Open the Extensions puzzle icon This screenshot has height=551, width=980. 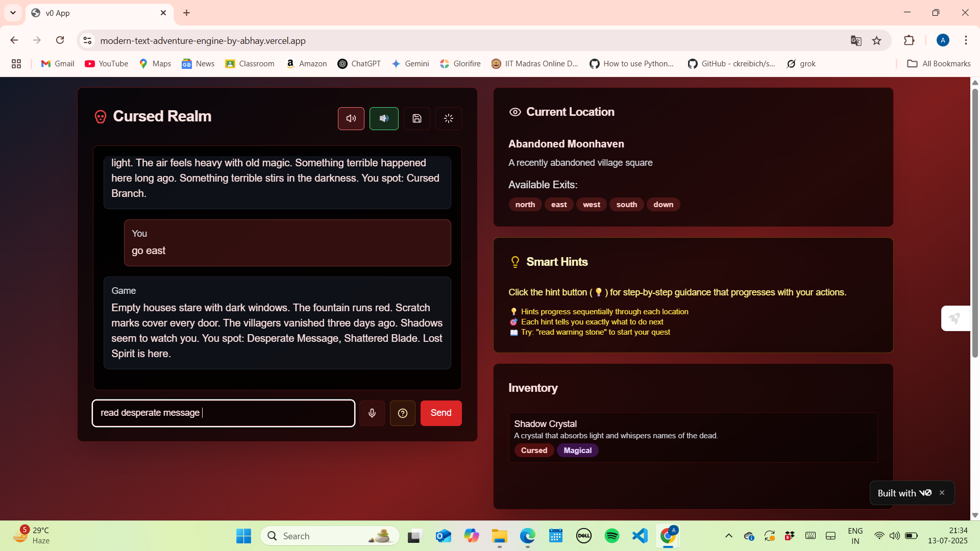(x=909, y=40)
